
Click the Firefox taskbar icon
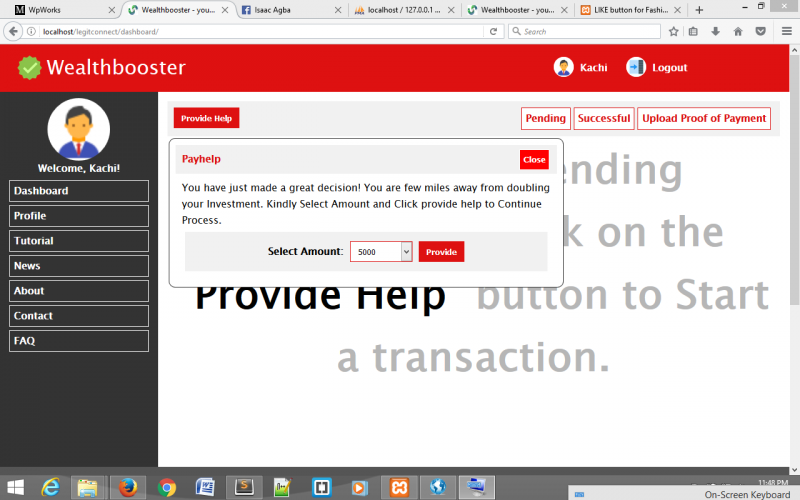coord(128,488)
